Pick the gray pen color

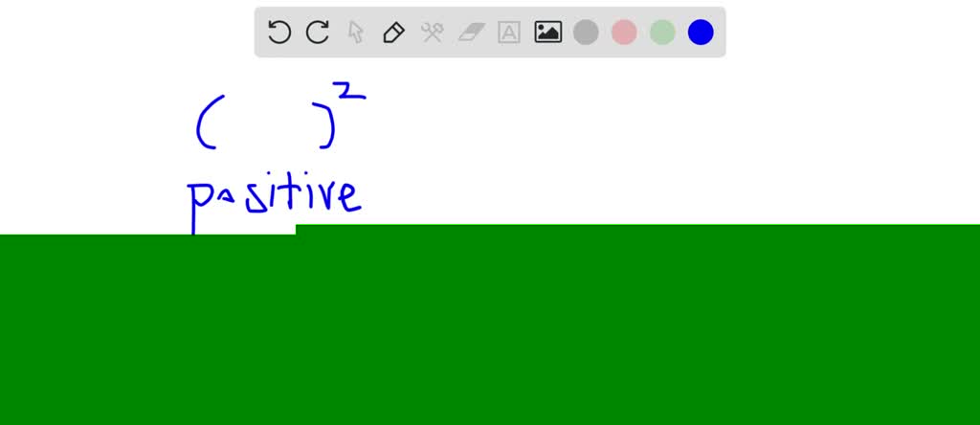(x=586, y=32)
